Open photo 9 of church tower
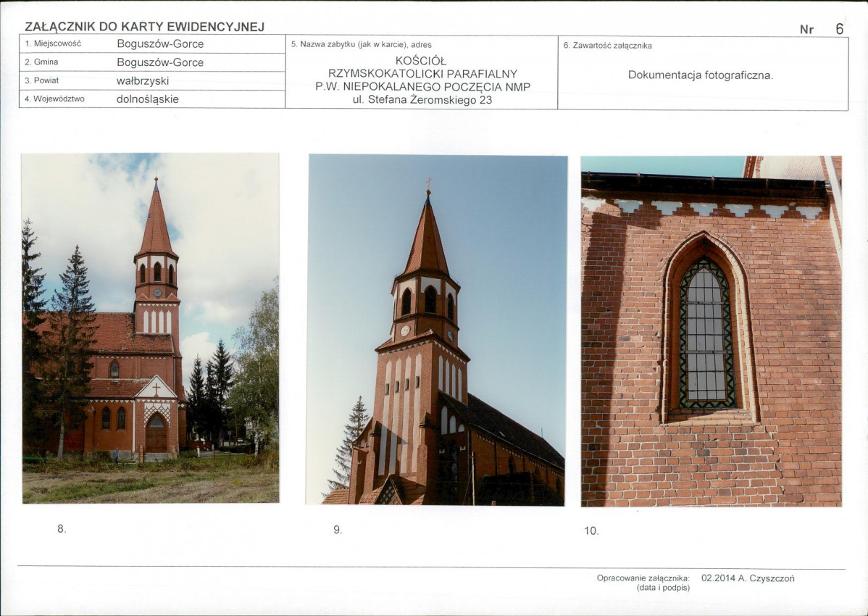Screen dimensions: 868x616 (x=438, y=330)
